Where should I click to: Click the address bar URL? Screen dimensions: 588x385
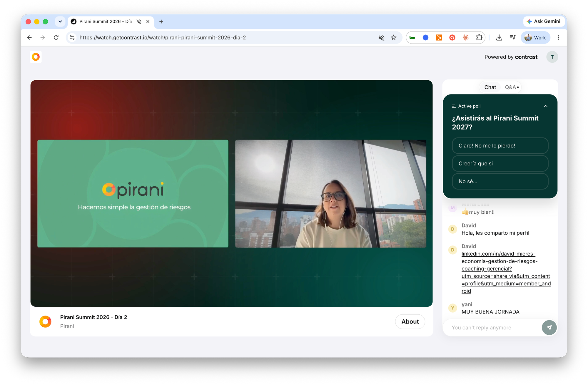click(163, 37)
